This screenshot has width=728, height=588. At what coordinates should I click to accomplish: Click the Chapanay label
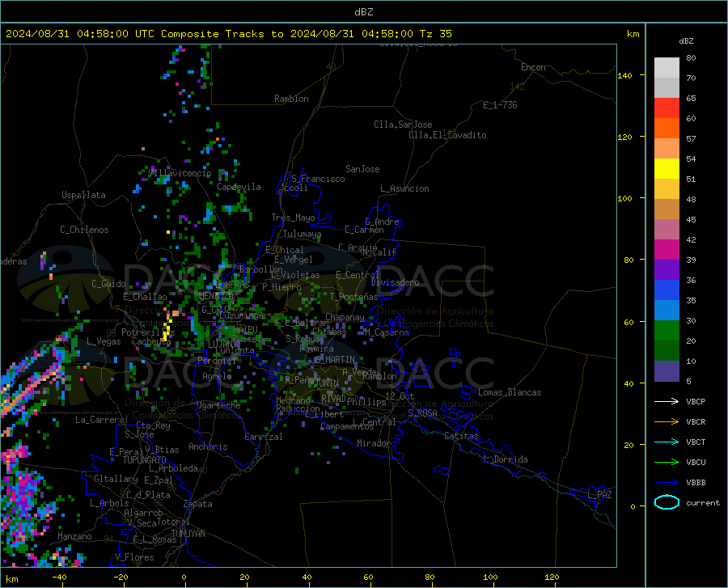click(x=345, y=317)
